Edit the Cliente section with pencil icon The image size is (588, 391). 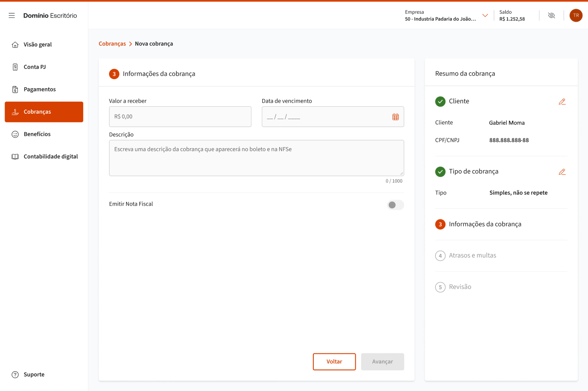click(562, 102)
